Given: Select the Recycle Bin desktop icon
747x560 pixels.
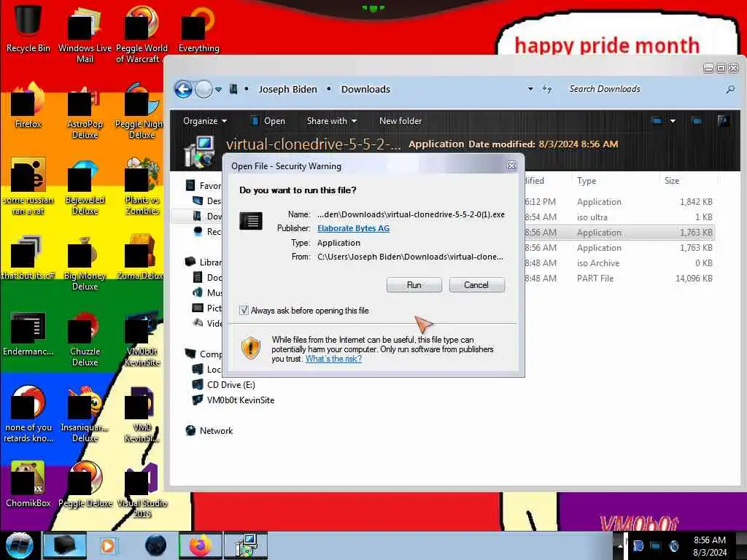Looking at the screenshot, I should click(28, 28).
